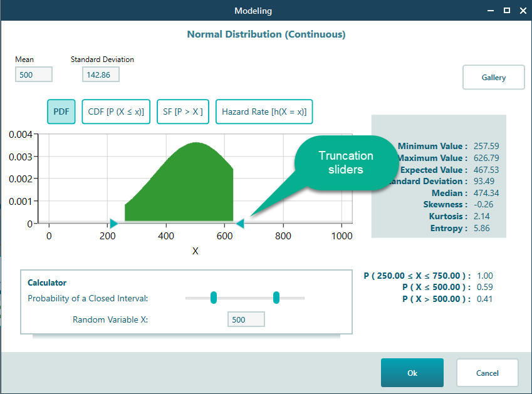Click the Skewness statistic value
The height and width of the screenshot is (394, 532).
(484, 204)
